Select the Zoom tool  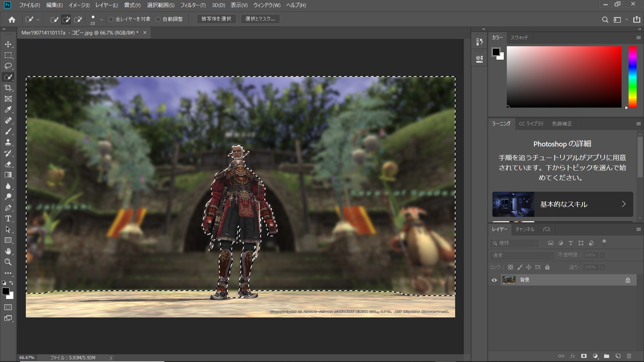click(8, 262)
